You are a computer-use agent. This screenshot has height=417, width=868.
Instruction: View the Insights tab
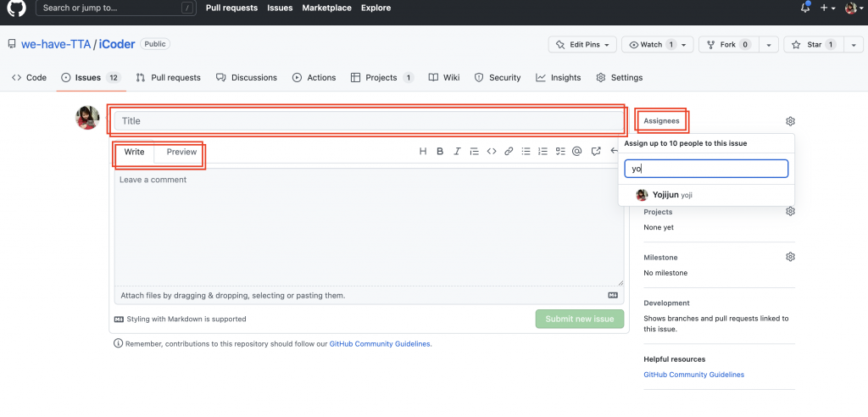(x=558, y=77)
